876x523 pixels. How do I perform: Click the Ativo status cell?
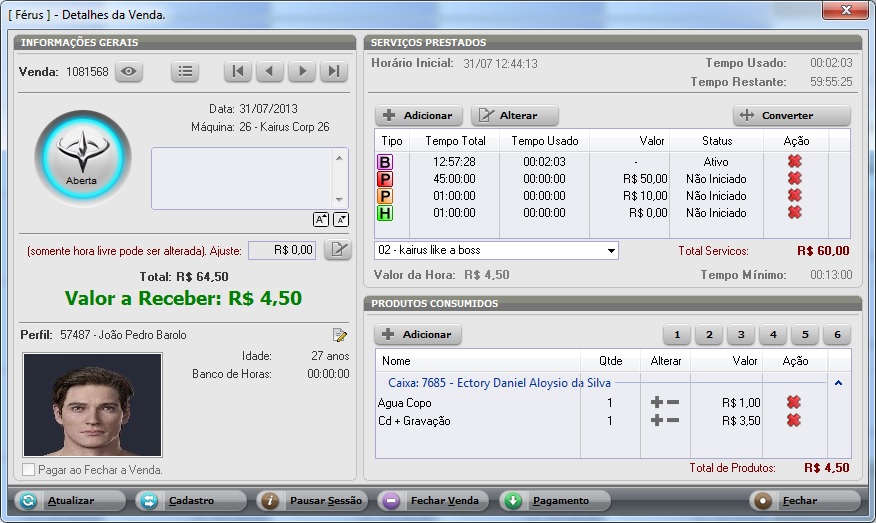coord(716,162)
